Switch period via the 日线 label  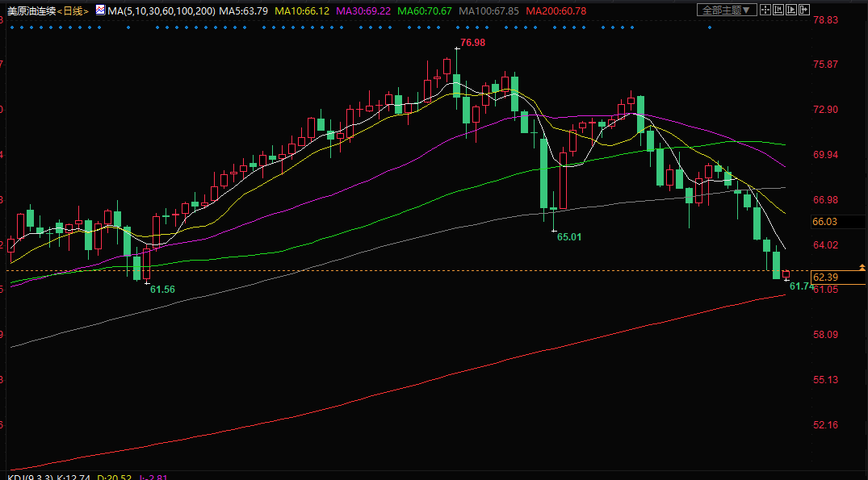73,11
